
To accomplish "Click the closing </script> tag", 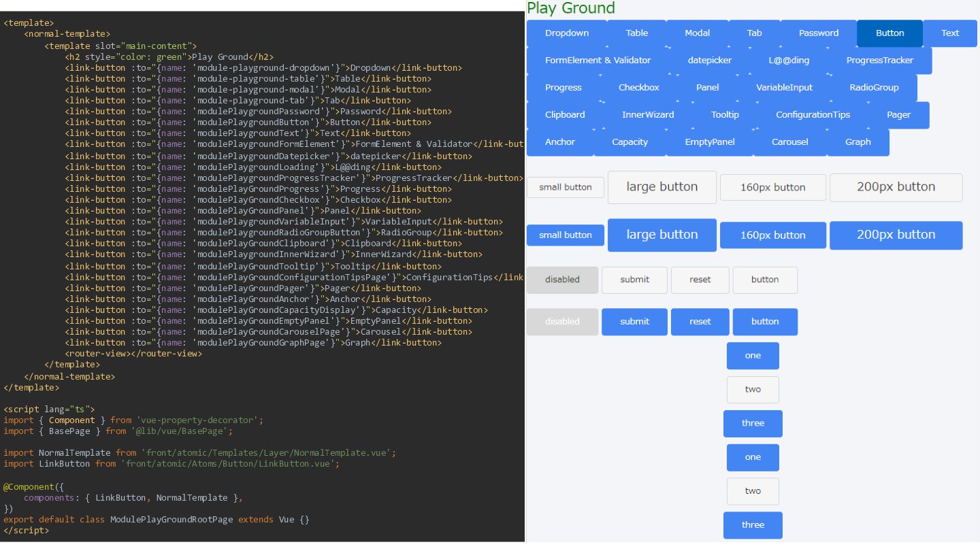I will coord(27,531).
